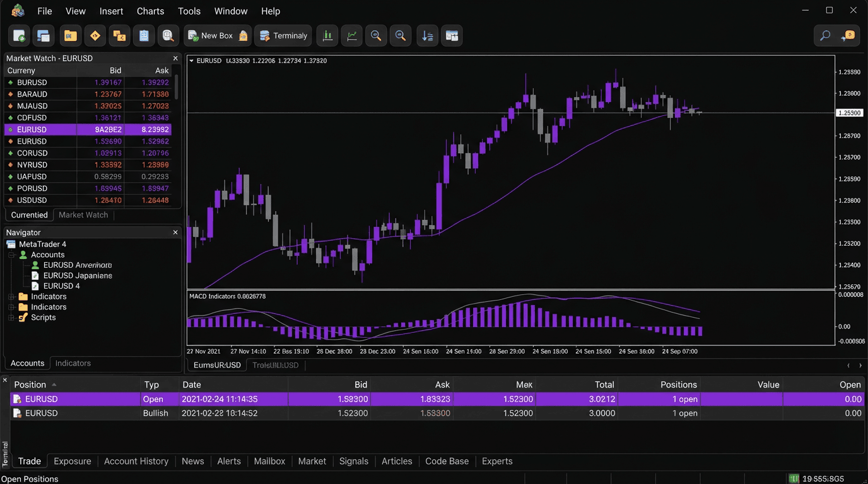Select the Bullish EURUSD position row
This screenshot has width=868, height=484.
coord(437,413)
